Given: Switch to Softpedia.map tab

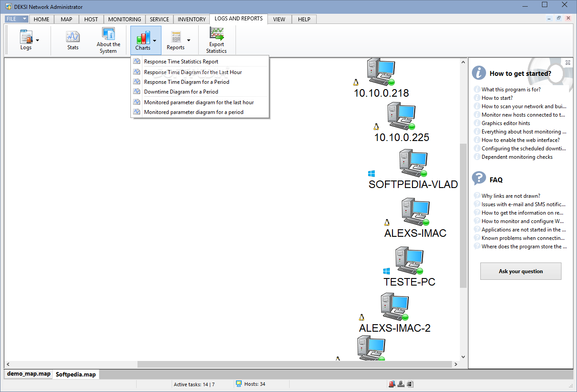Looking at the screenshot, I should point(76,374).
